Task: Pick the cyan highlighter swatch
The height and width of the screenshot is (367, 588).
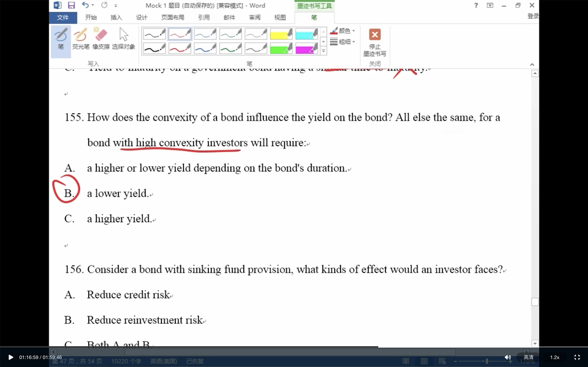Action: tap(307, 34)
